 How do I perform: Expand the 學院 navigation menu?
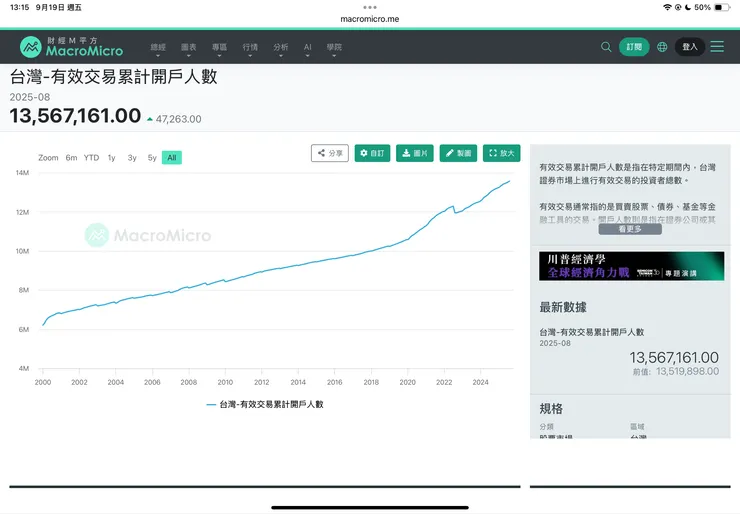(x=334, y=49)
